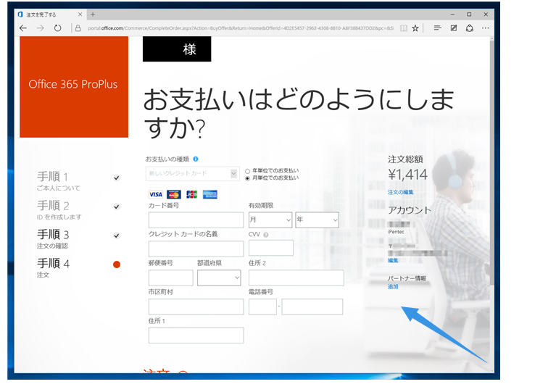Click the 有効期限 label
Image resolution: width=556 pixels, height=392 pixels.
(x=261, y=206)
